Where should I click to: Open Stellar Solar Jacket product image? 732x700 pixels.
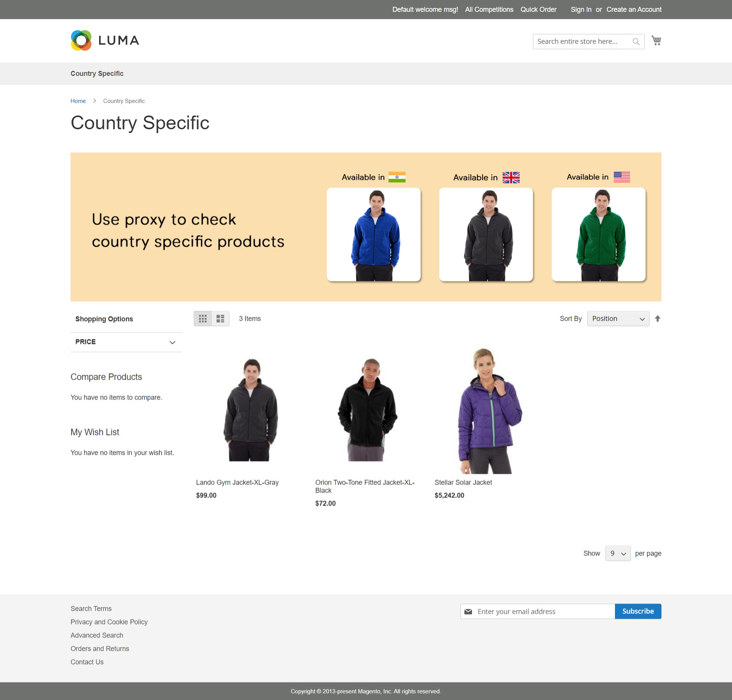489,410
